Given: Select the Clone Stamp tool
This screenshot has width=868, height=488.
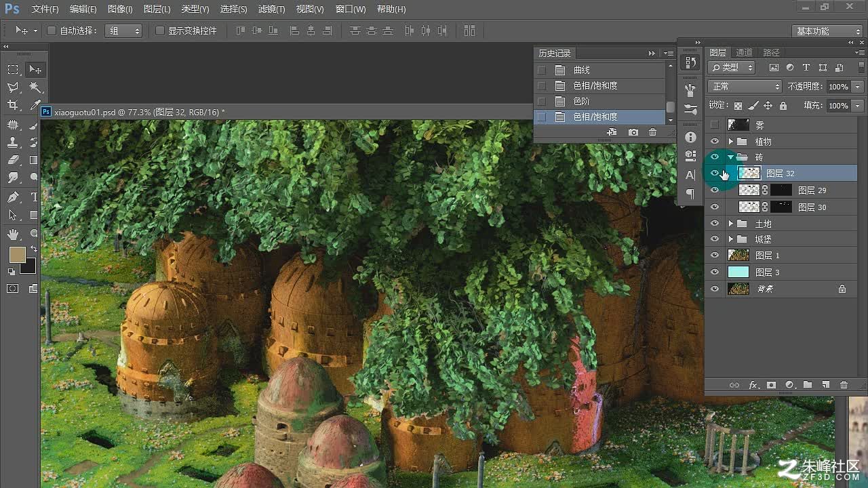Looking at the screenshot, I should [13, 142].
